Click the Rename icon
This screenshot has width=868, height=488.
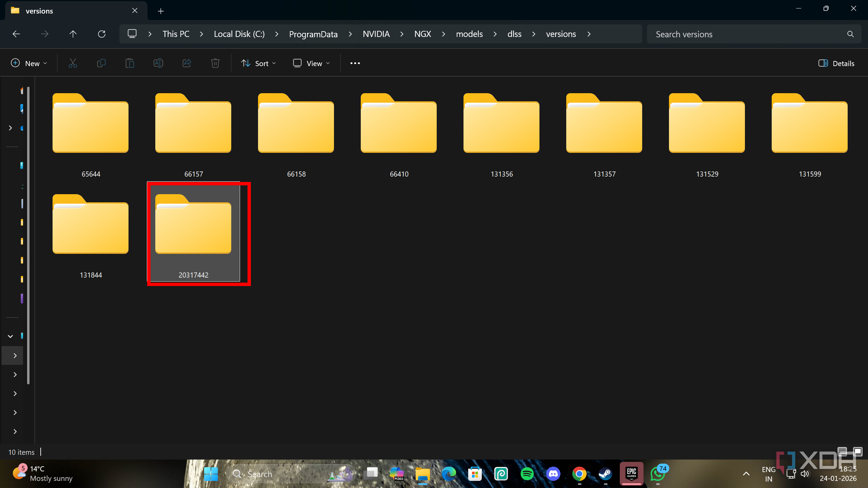[x=158, y=63]
